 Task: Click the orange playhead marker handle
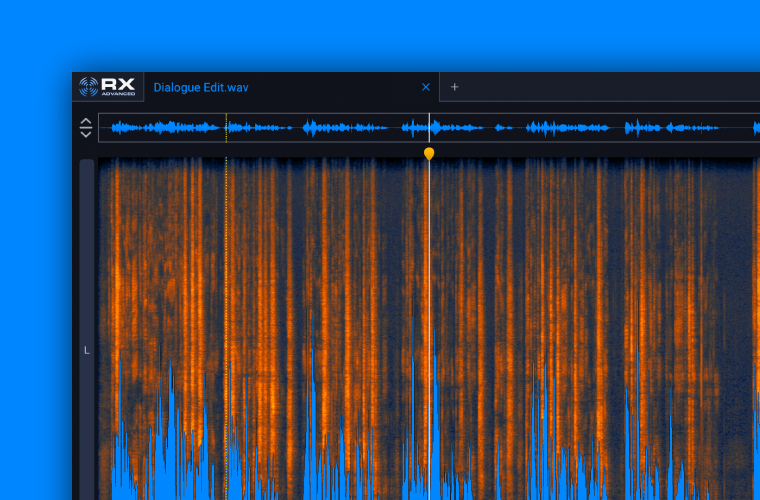click(x=429, y=153)
